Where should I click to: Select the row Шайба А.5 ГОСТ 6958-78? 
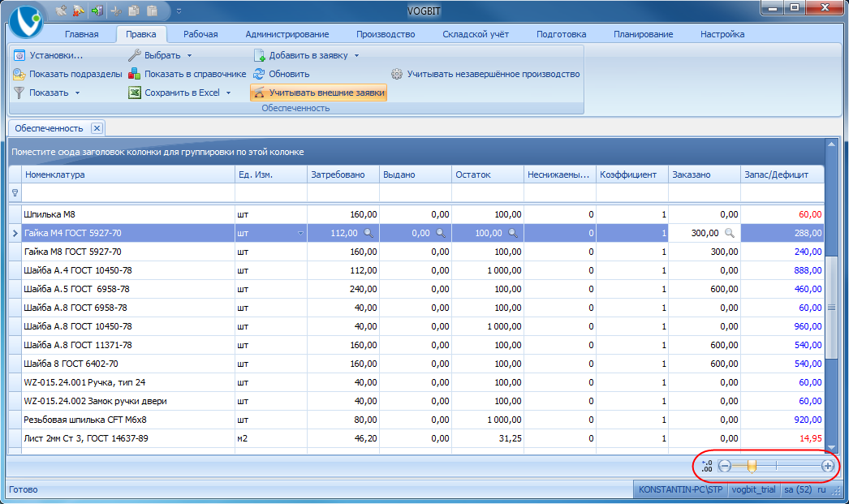(416, 289)
